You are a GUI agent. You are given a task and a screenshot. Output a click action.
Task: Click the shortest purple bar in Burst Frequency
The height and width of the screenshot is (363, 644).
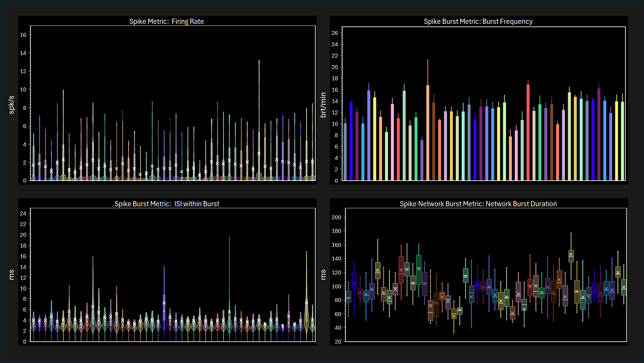coord(422,160)
